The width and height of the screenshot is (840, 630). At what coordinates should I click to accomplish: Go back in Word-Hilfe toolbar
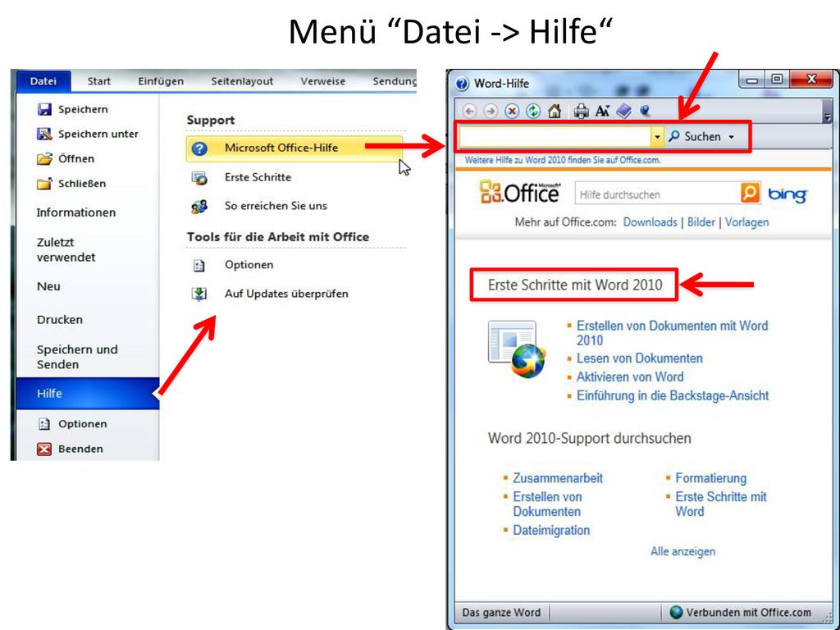(469, 111)
